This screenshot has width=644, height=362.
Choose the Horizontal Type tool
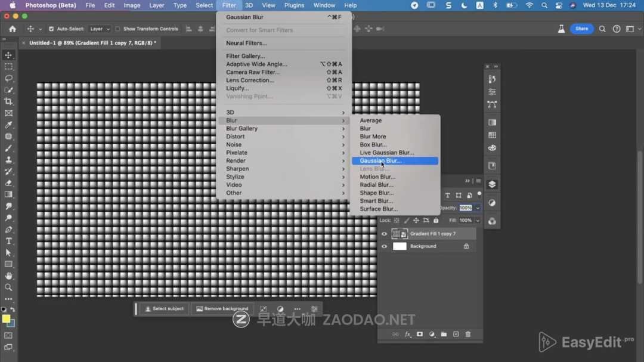point(8,241)
